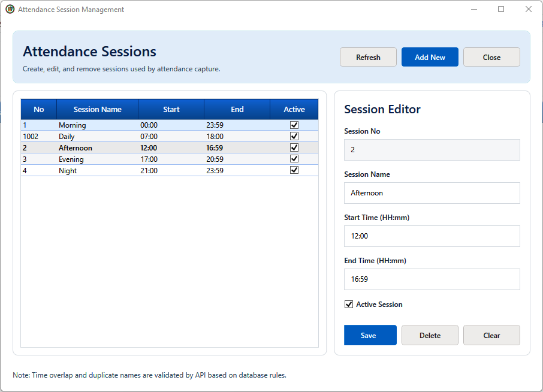Click the Add New button
The image size is (543, 392).
coord(430,57)
